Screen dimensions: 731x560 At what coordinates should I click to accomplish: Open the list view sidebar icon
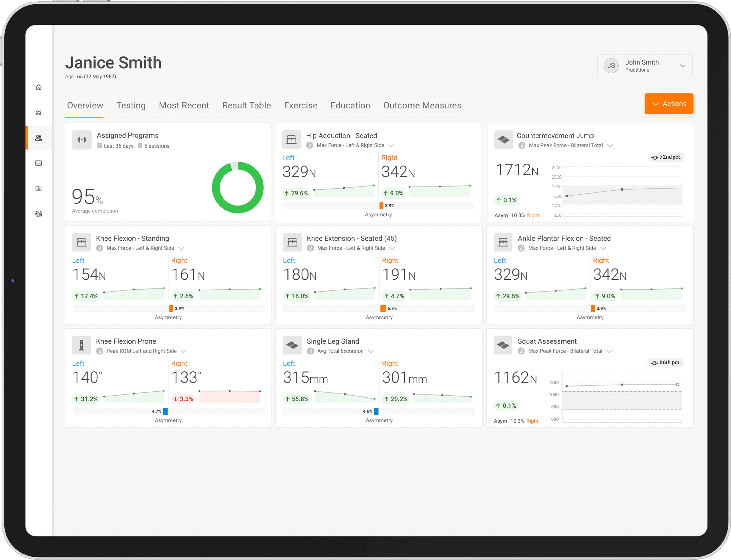pos(39,163)
